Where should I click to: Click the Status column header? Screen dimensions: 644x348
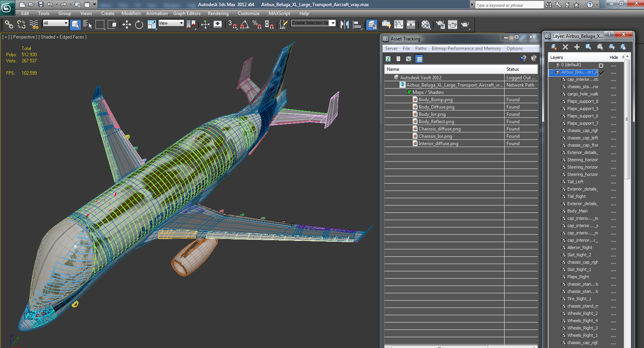[x=521, y=69]
